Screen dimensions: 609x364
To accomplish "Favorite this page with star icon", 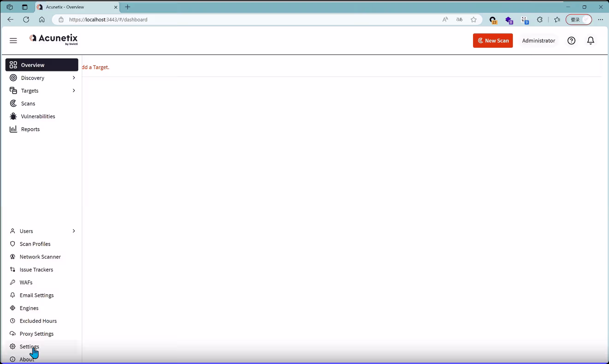I will (x=473, y=20).
